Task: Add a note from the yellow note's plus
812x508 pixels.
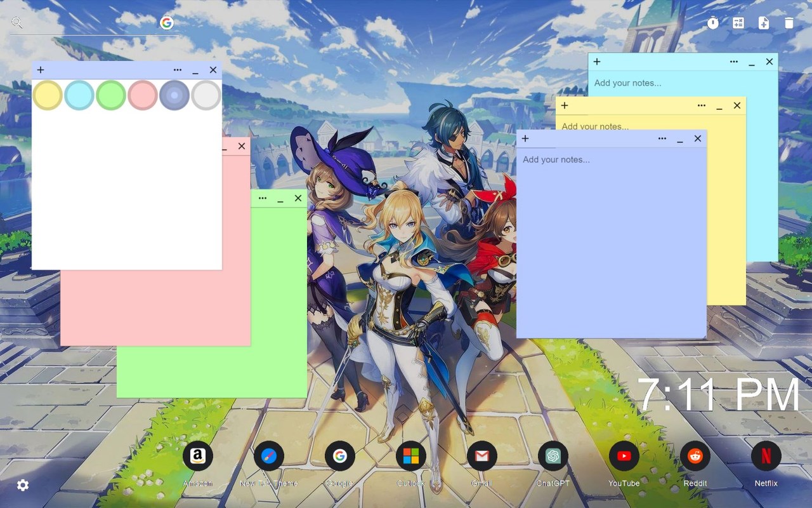Action: 565,105
